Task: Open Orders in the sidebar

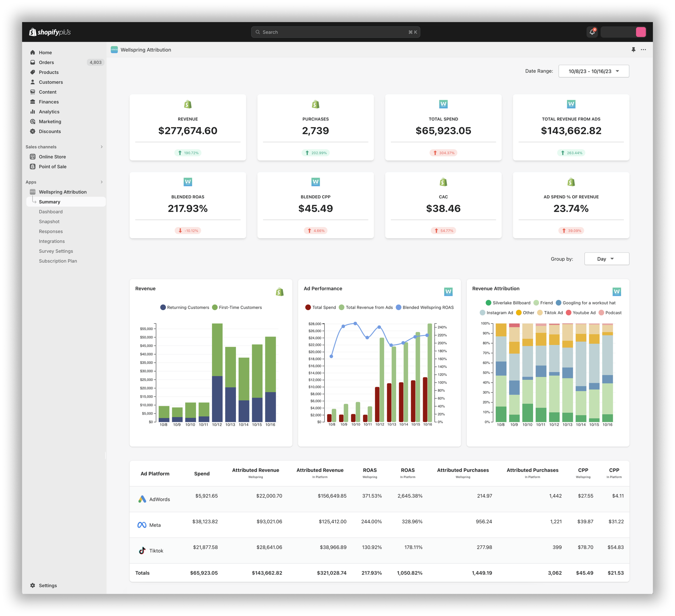Action: pos(46,62)
